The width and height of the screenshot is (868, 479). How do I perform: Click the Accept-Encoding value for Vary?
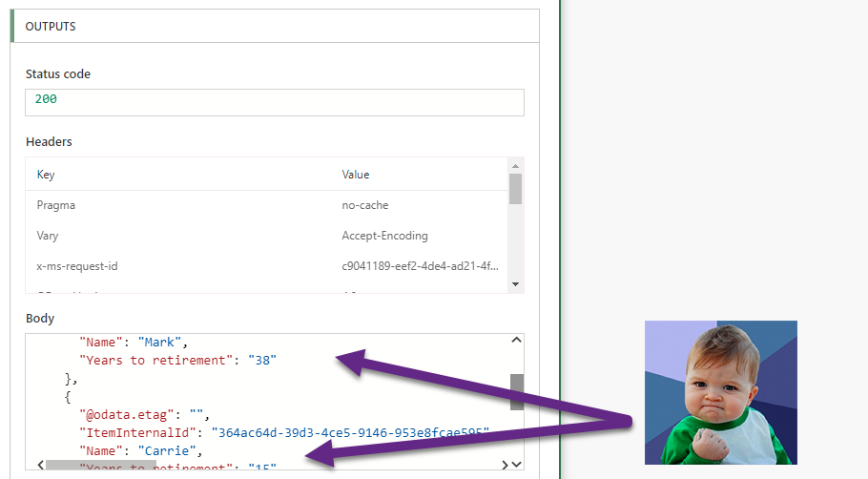point(384,236)
